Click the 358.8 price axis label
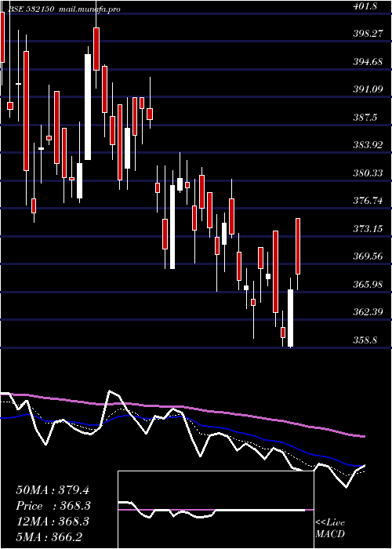The width and height of the screenshot is (392, 549). pyautogui.click(x=365, y=340)
